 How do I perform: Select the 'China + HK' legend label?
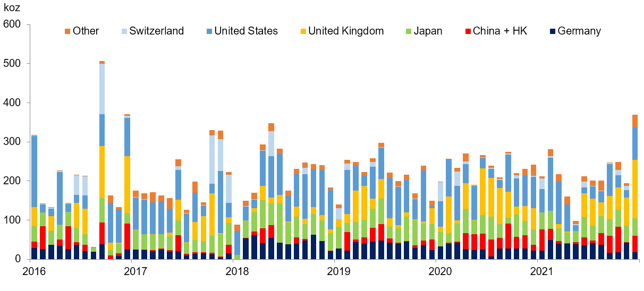[499, 31]
